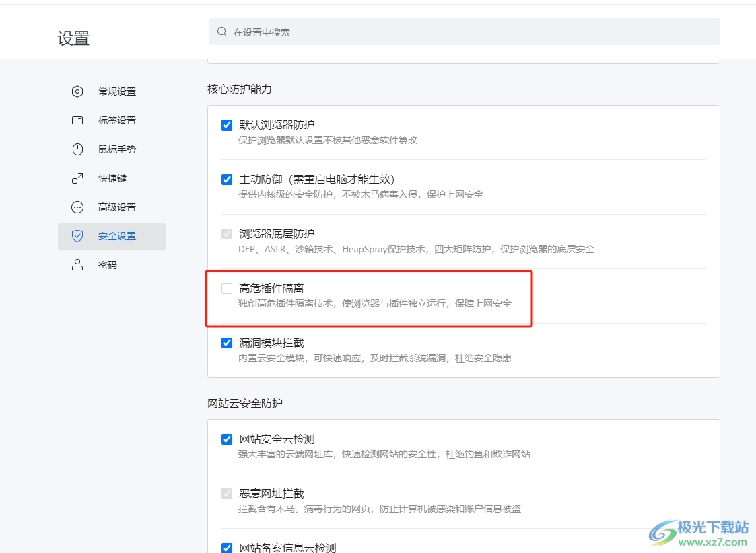Click the 默认浏览器防护 label
Viewport: 756px width, 553px height.
[x=277, y=124]
